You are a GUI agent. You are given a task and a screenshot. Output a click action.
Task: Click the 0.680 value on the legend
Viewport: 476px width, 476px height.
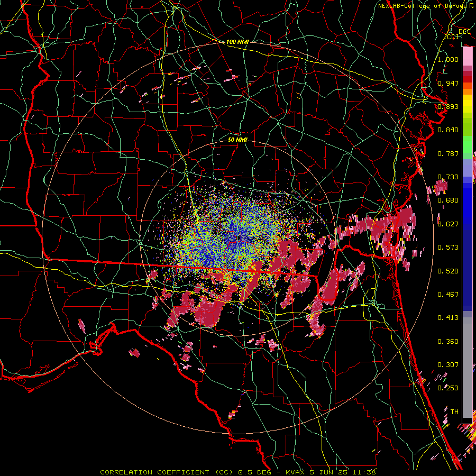tap(448, 200)
